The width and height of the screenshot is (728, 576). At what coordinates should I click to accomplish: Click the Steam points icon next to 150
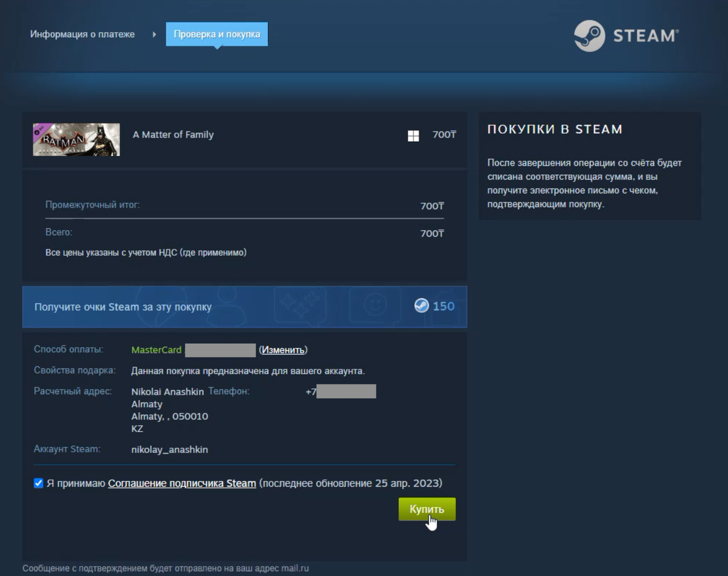(x=422, y=306)
